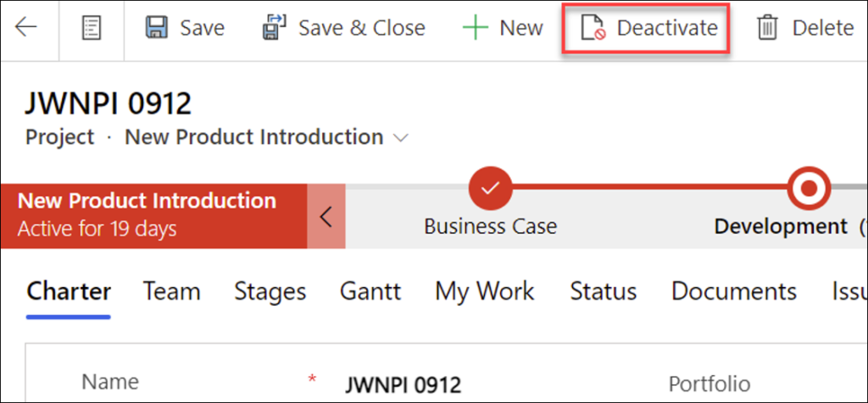
Task: Select the Business Case checkmark stage circle
Action: point(489,187)
